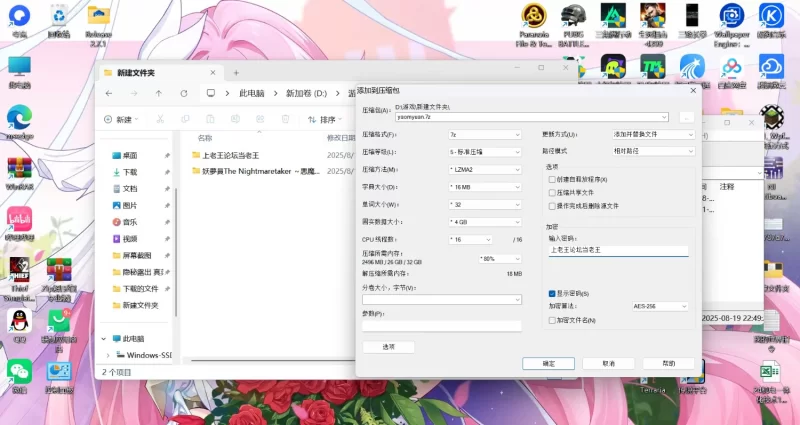Screen dimensions: 800x425
Task: Add a new File Explorer tab
Action: point(236,73)
